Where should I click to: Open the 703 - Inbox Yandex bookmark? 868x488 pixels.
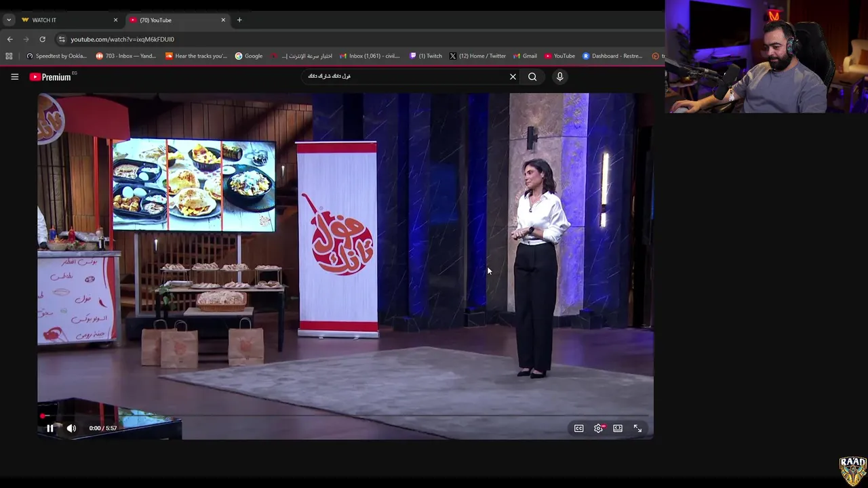point(126,56)
